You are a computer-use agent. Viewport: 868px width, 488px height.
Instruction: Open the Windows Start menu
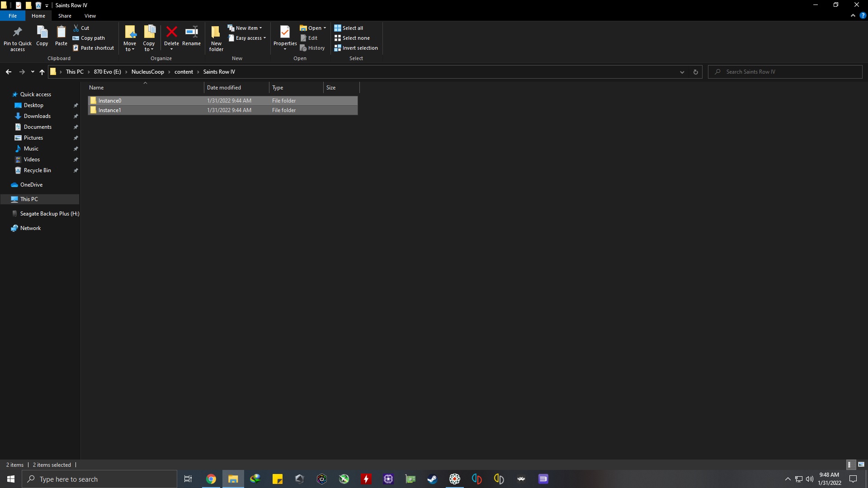(x=11, y=479)
